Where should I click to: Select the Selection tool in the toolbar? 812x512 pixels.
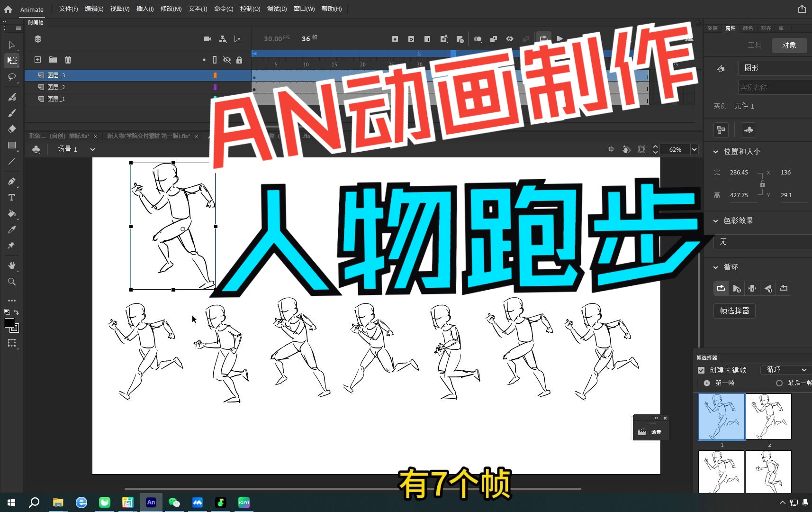[12, 45]
